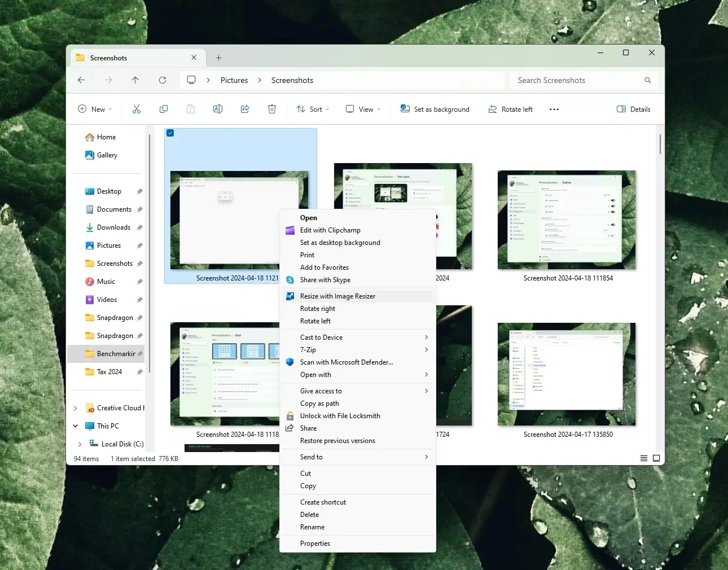Screen dimensions: 728x570
Task: Click the Copy icon in toolbar
Action: click(164, 109)
